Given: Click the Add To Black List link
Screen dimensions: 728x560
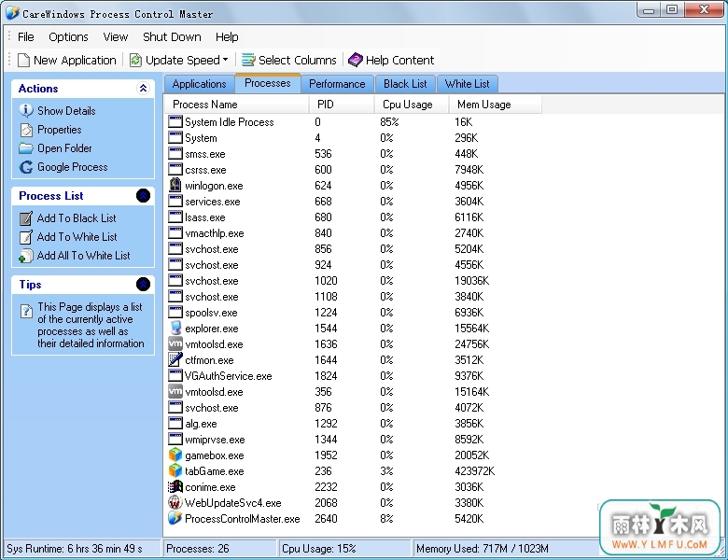Looking at the screenshot, I should pos(77,218).
